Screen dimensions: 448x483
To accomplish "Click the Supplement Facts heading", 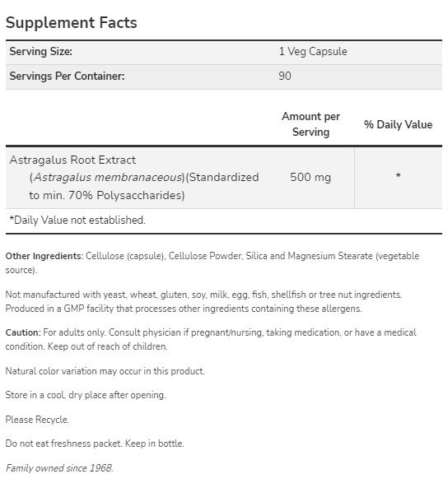I will tap(71, 23).
